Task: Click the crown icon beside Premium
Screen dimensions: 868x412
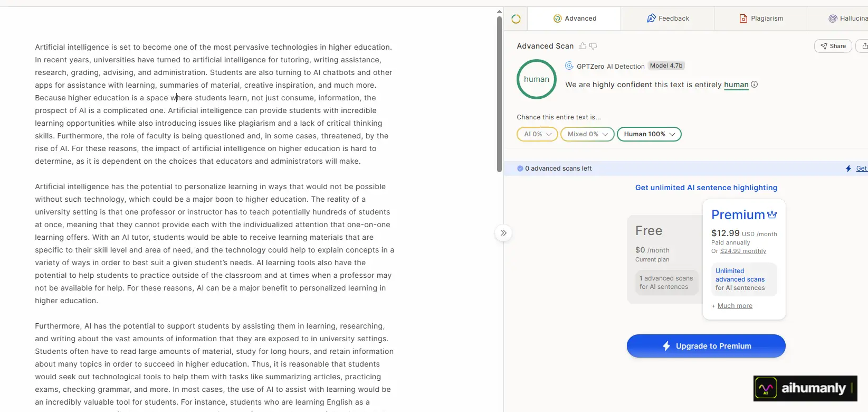Action: (772, 214)
